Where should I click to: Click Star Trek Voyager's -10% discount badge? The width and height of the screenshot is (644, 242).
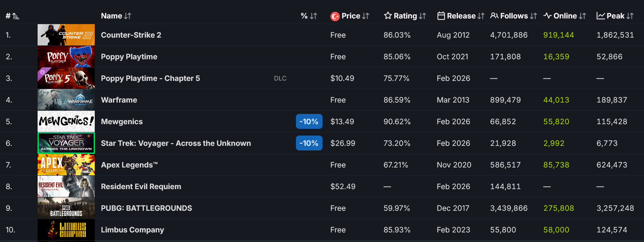pos(309,143)
